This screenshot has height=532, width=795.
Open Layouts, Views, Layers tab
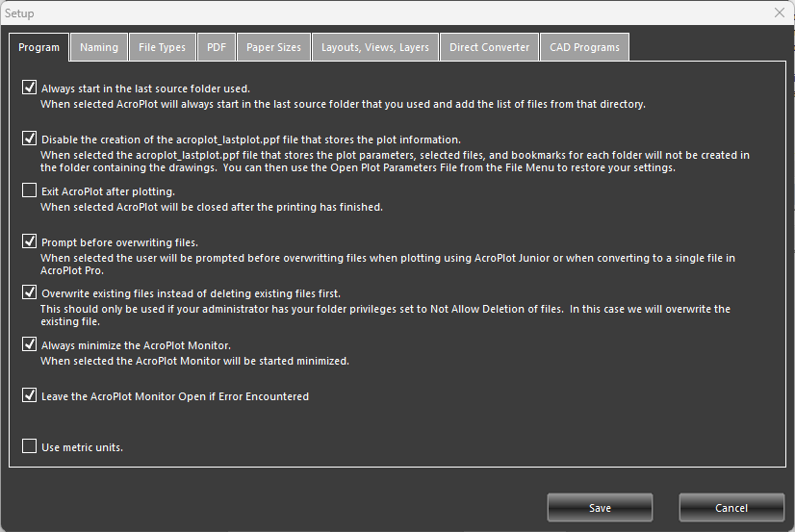(375, 47)
